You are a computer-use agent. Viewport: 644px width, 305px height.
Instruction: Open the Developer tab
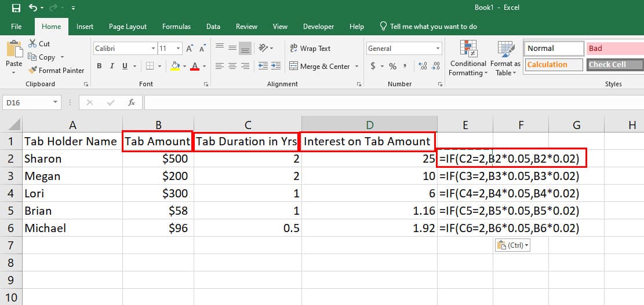click(318, 27)
